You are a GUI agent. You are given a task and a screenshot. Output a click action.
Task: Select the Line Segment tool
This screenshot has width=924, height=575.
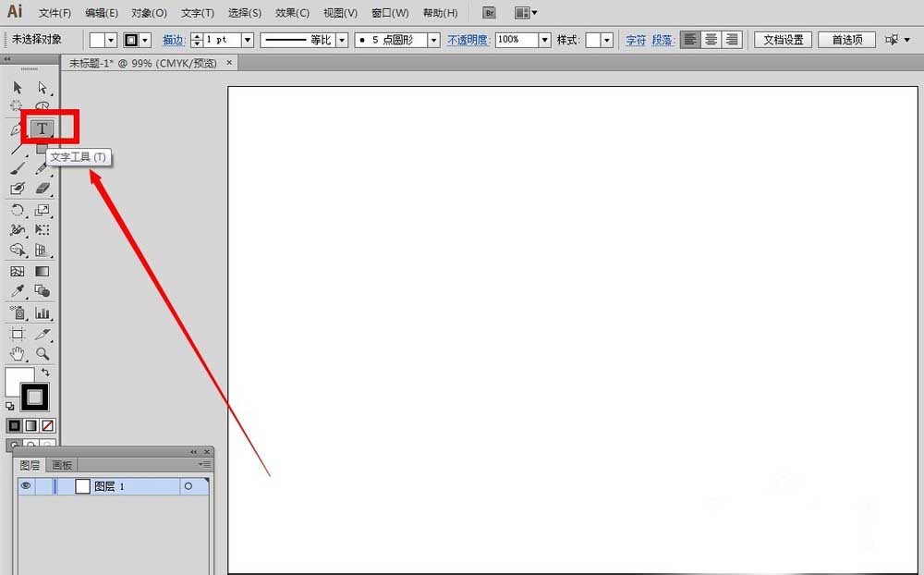pyautogui.click(x=17, y=148)
